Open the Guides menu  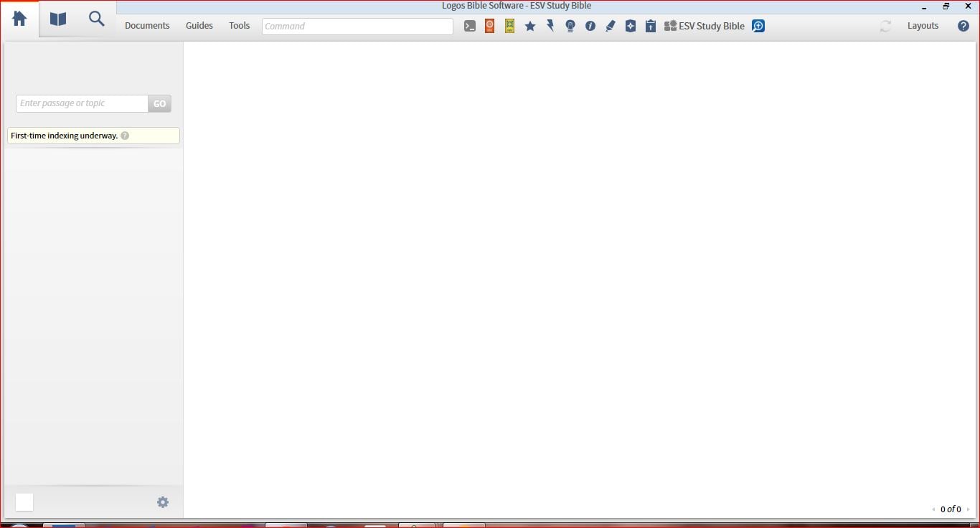click(x=199, y=26)
